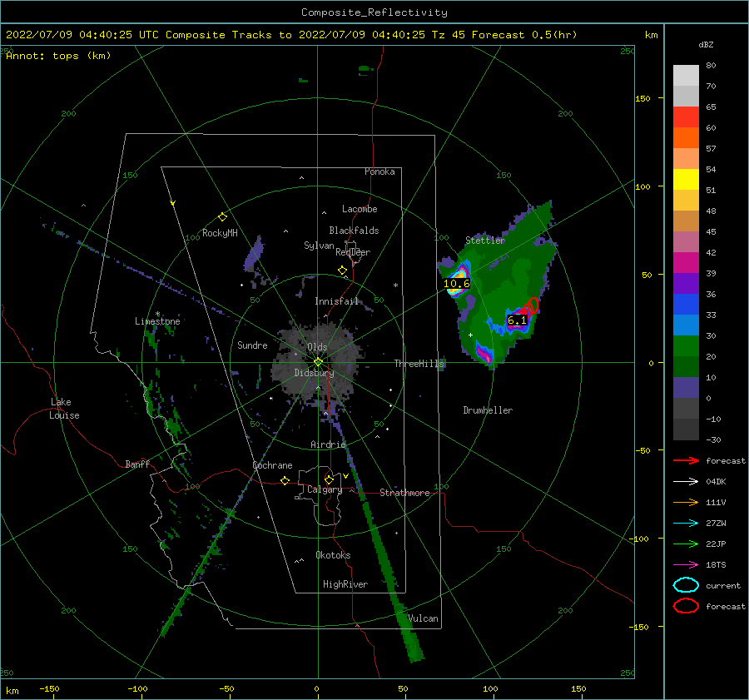749x700 pixels.
Task: Click the Drumheller city label
Action: click(x=488, y=410)
